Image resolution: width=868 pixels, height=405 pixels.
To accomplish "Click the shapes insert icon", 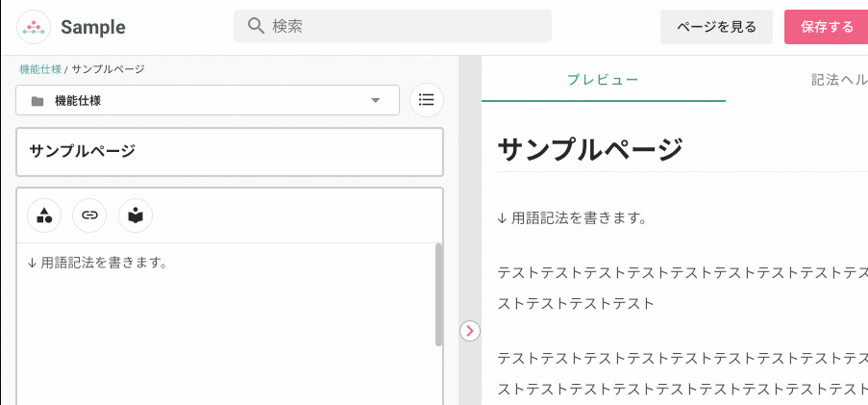I will point(44,215).
